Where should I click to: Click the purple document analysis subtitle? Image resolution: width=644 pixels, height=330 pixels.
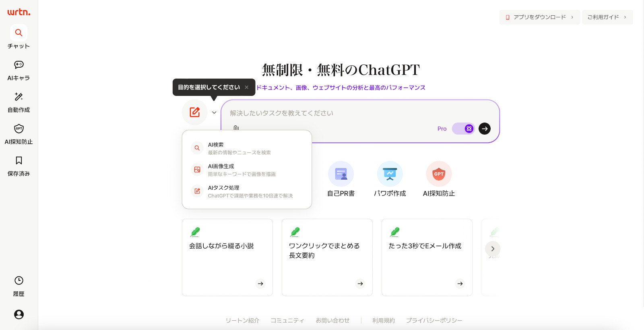tap(341, 87)
